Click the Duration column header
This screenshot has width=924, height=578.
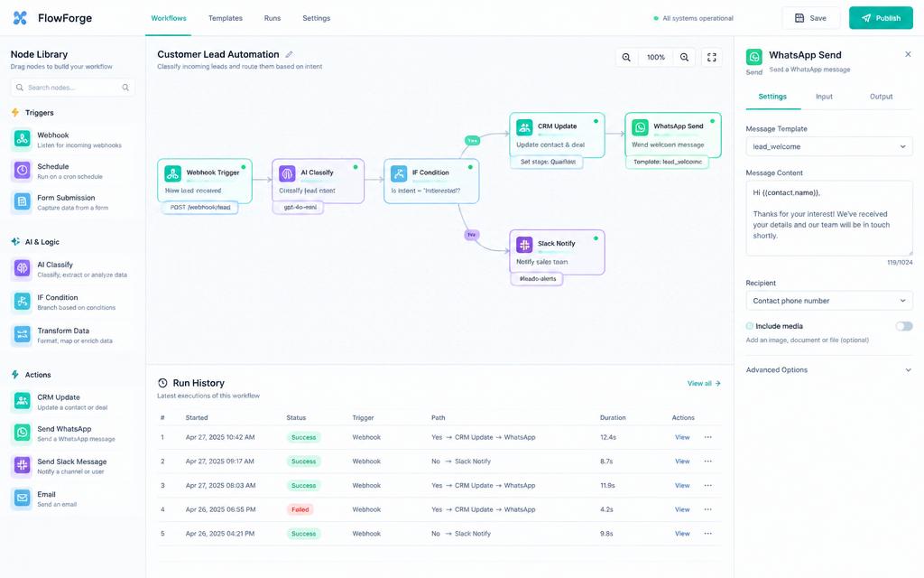[x=613, y=417]
